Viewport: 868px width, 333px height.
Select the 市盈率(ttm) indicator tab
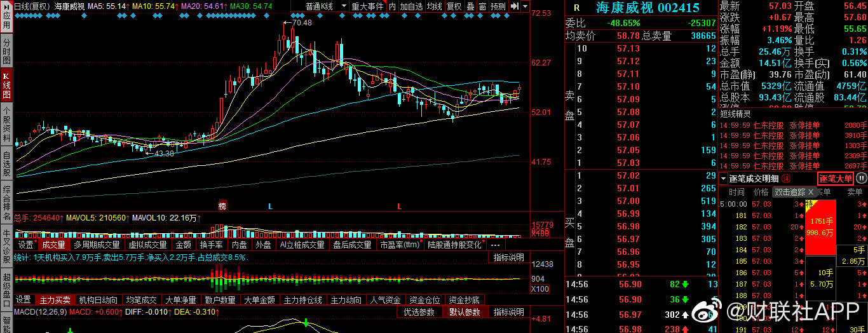click(401, 245)
